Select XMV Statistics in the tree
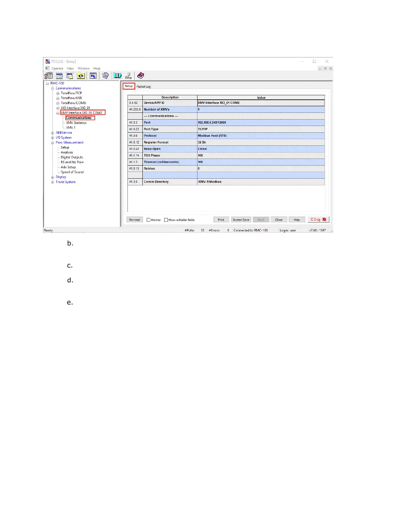This screenshot has height=532, width=411. [x=76, y=123]
